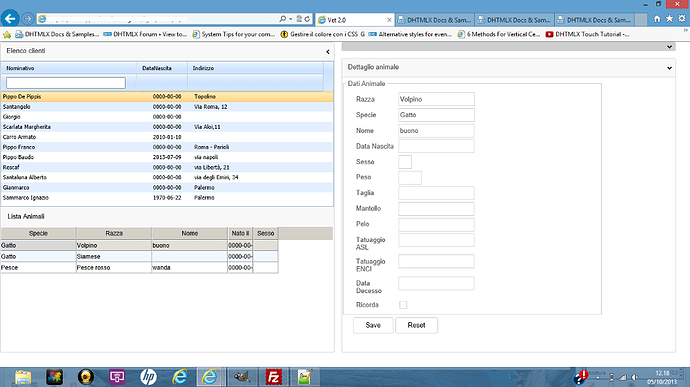Click the page refresh icon

307,19
